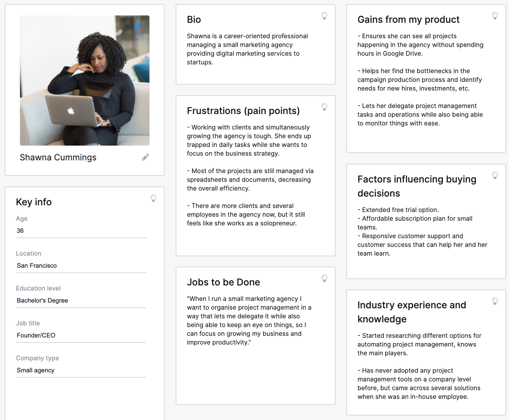Click the Jobs to be Done heading
The image size is (509, 420).
point(224,282)
